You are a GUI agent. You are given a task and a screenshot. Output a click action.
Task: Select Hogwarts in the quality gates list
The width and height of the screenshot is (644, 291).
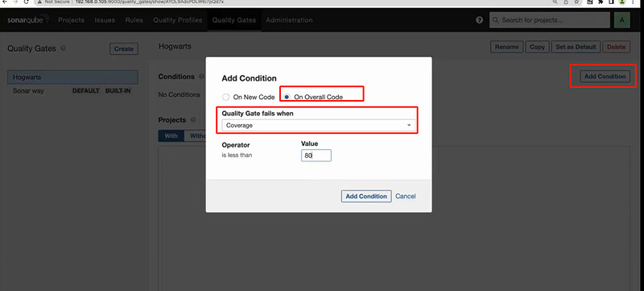pyautogui.click(x=72, y=77)
